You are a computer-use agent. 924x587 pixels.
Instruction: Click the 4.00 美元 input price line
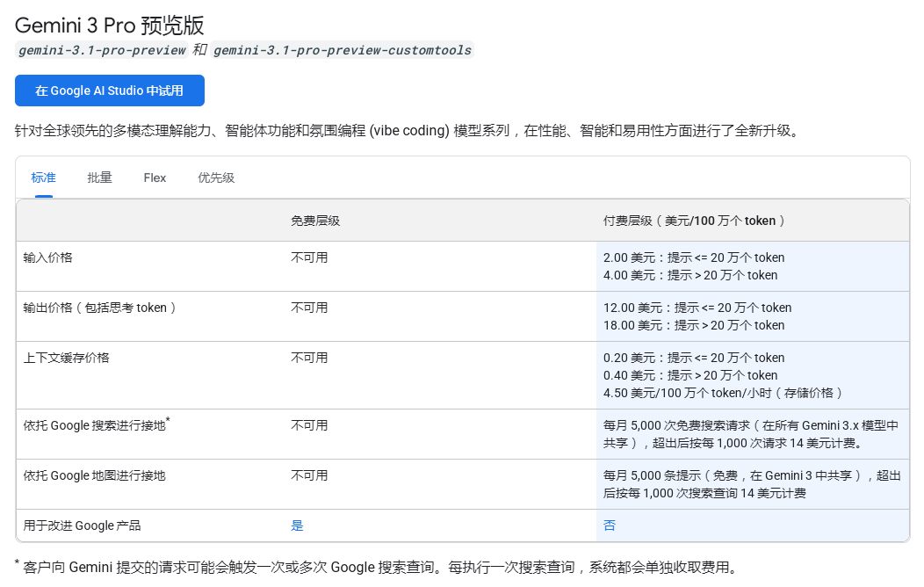[x=690, y=275]
